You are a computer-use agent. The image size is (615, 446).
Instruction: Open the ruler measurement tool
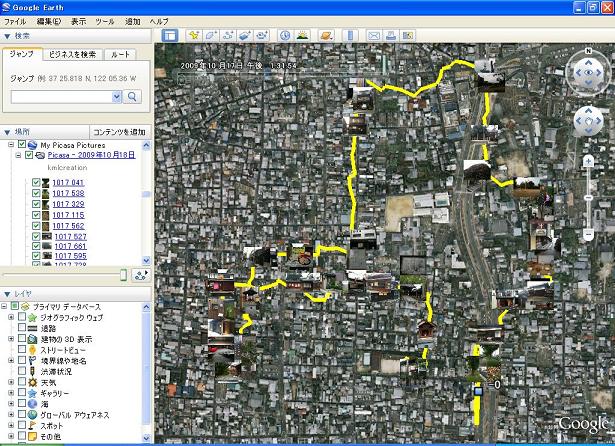[350, 36]
